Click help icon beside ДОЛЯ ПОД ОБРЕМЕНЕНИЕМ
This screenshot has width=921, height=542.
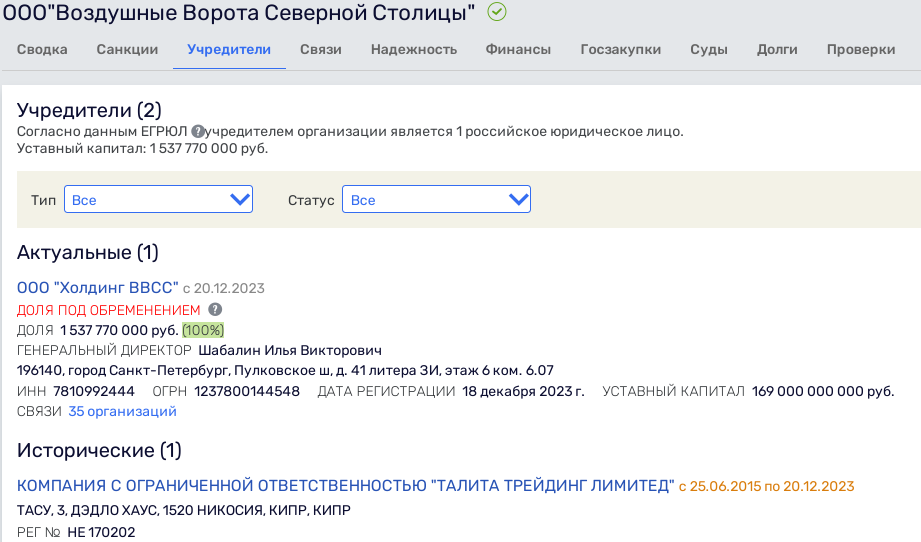(x=216, y=309)
